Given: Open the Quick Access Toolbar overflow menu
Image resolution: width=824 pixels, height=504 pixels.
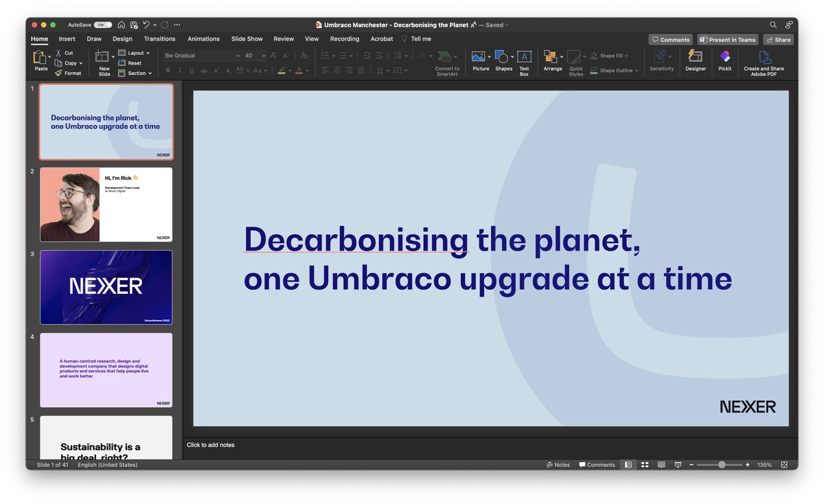Looking at the screenshot, I should (177, 25).
